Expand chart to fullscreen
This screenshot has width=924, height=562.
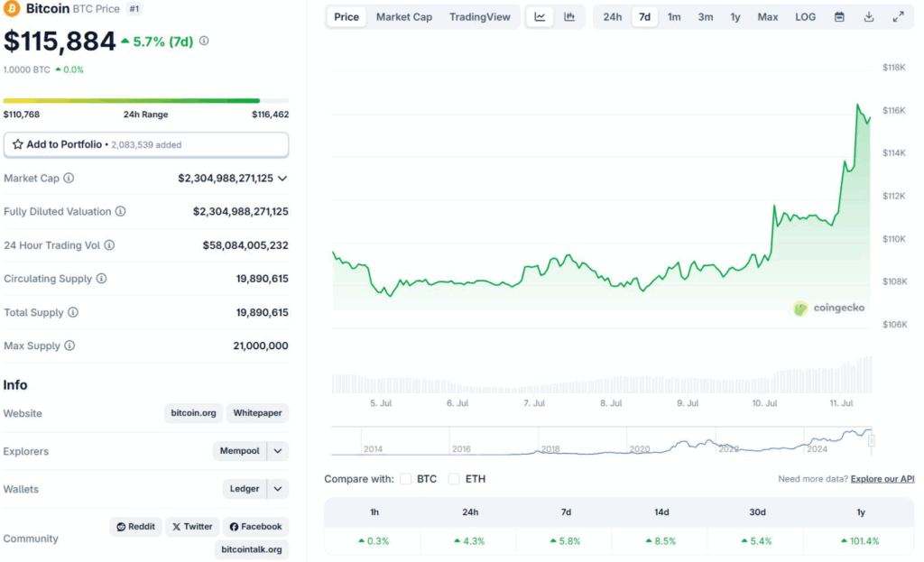(x=898, y=17)
